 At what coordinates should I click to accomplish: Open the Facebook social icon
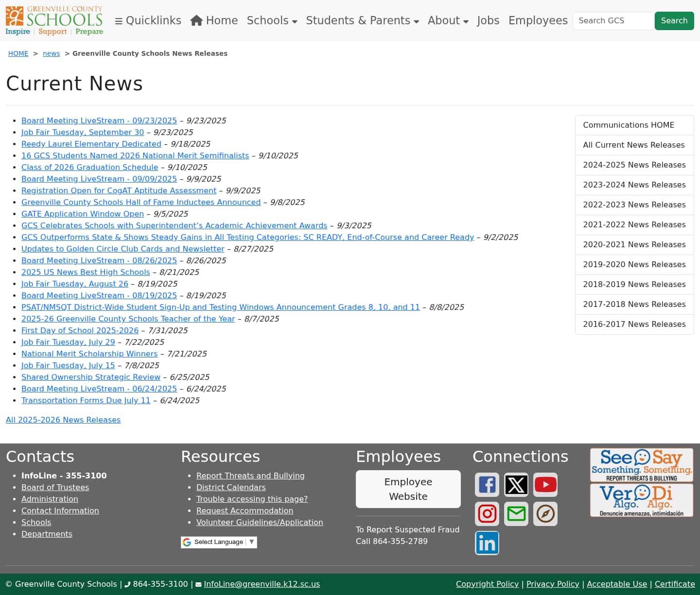[487, 485]
